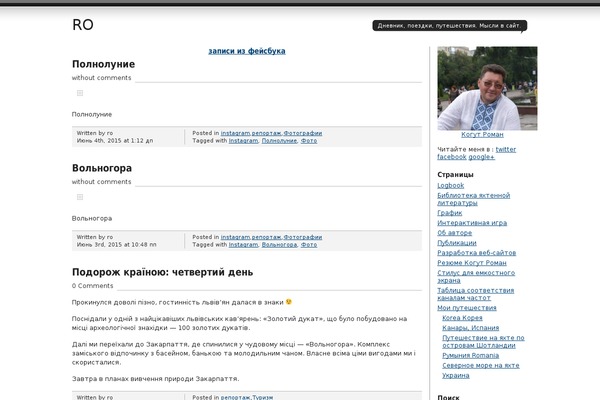Image resolution: width=600 pixels, height=400 pixels.
Task: Open Подорож країною: четвертий день post
Action: point(163,272)
